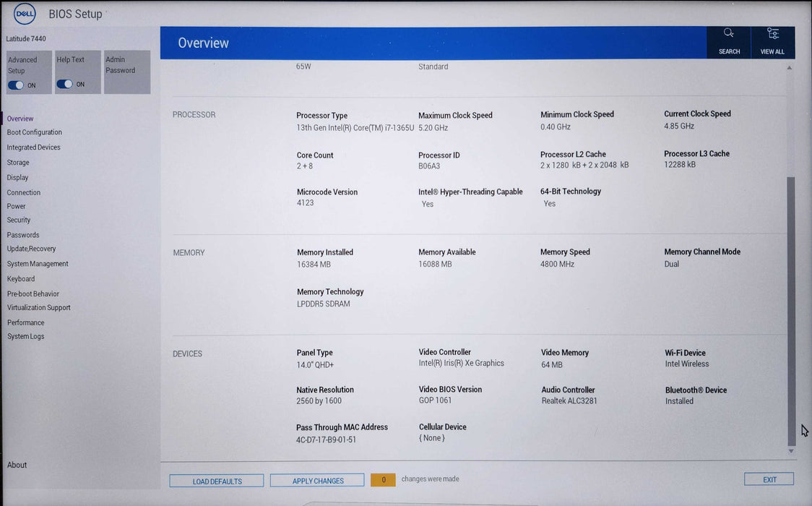Screen dimensions: 812x506
Task: Toggle Advanced Setup switch
Action: tap(16, 85)
